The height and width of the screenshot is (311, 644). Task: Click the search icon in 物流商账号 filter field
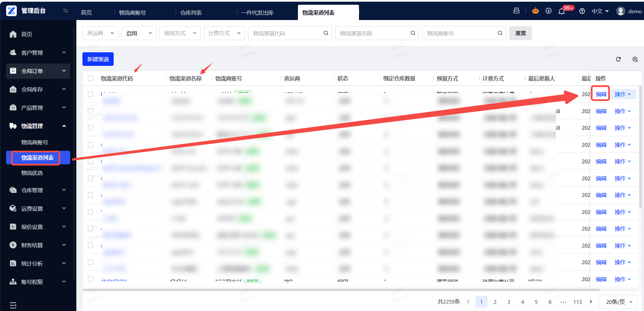500,33
